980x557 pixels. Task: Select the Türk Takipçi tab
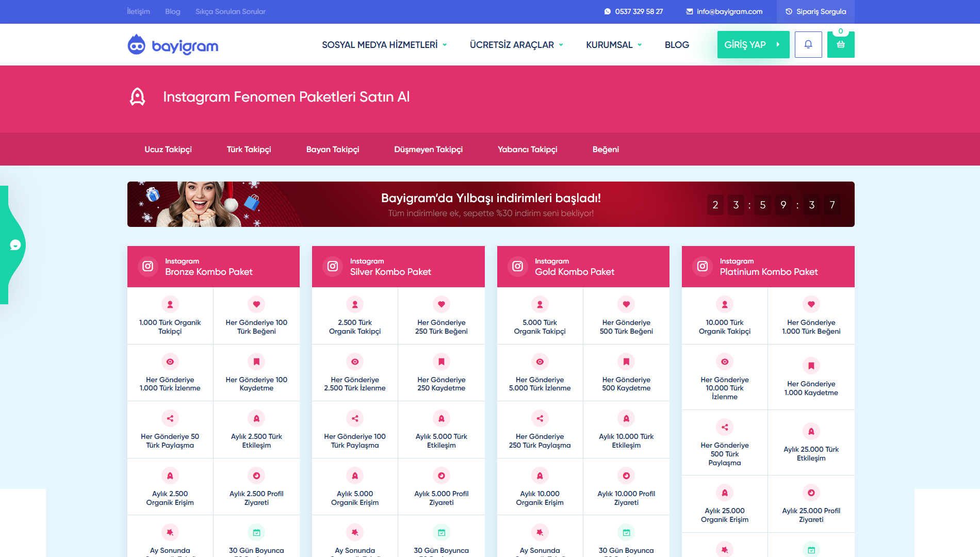[x=249, y=149]
